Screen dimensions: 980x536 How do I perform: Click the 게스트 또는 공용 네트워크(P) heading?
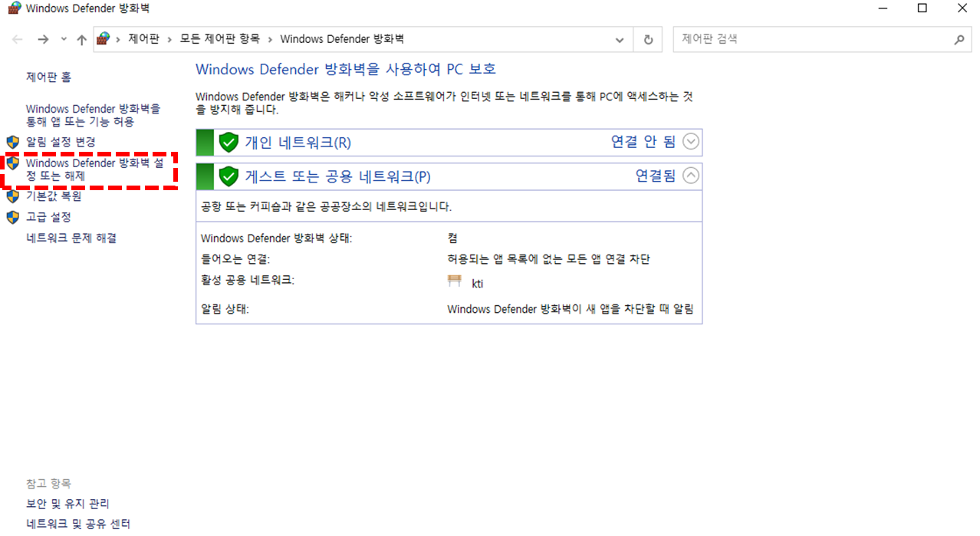tap(337, 176)
